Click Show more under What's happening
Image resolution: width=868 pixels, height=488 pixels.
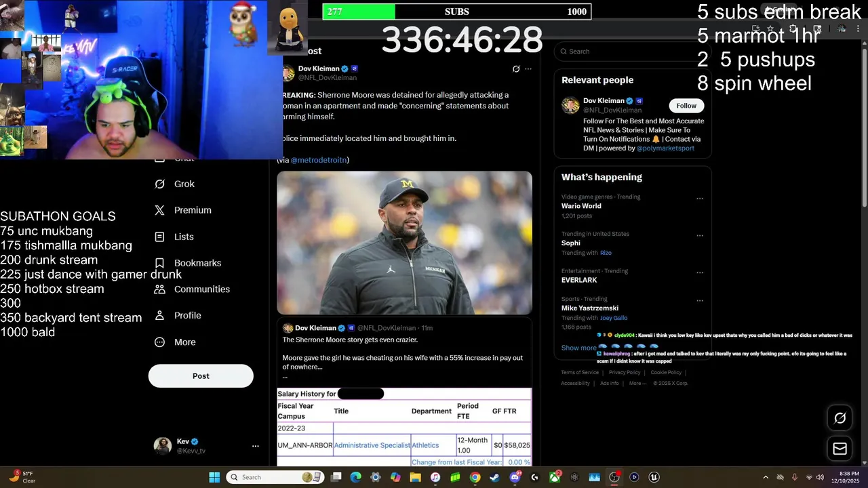[x=578, y=348]
